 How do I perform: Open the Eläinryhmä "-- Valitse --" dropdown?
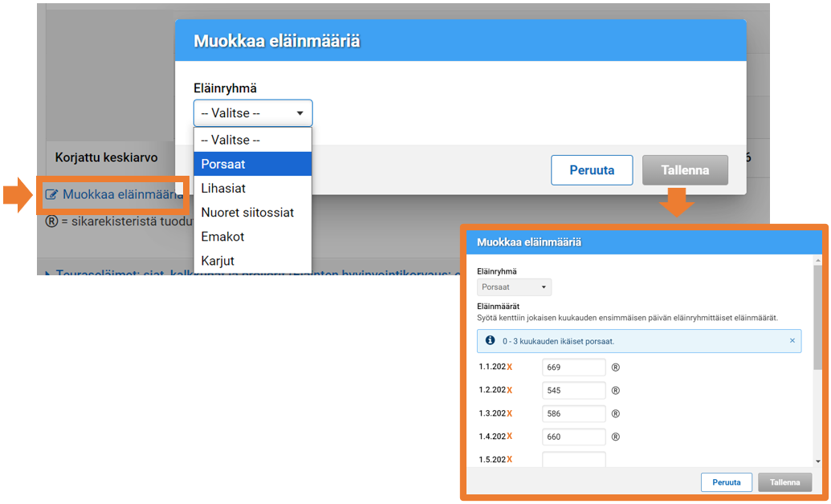coord(252,112)
